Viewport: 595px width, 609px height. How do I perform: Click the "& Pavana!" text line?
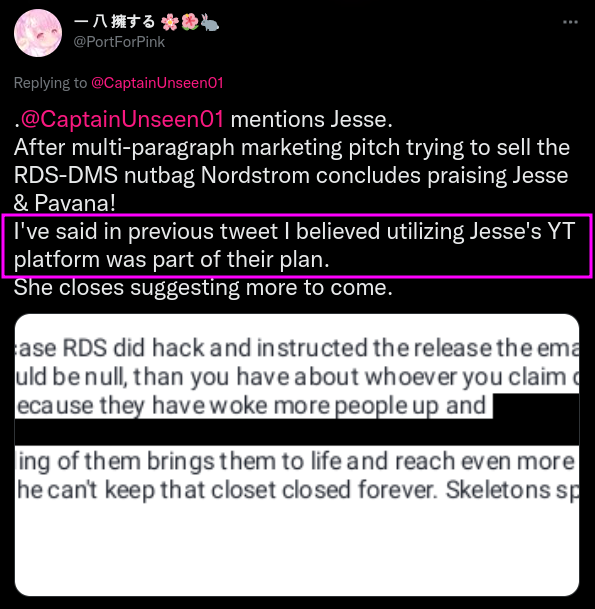[x=64, y=203]
